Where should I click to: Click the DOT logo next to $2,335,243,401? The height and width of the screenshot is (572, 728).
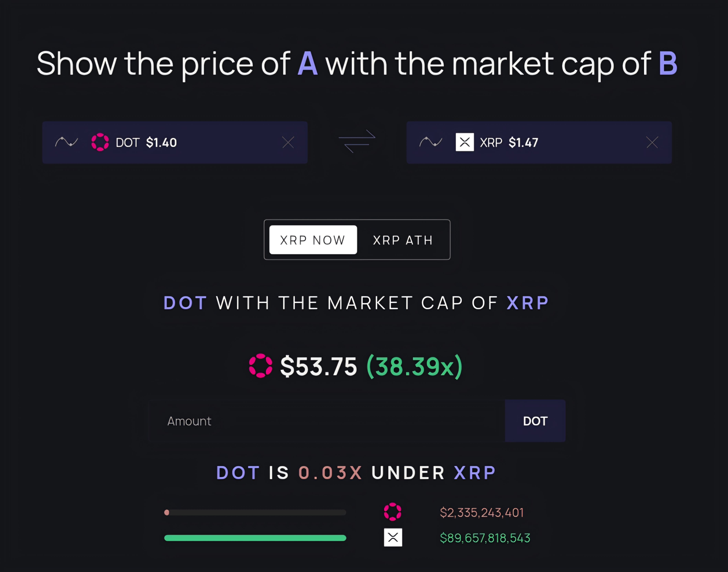pos(393,512)
